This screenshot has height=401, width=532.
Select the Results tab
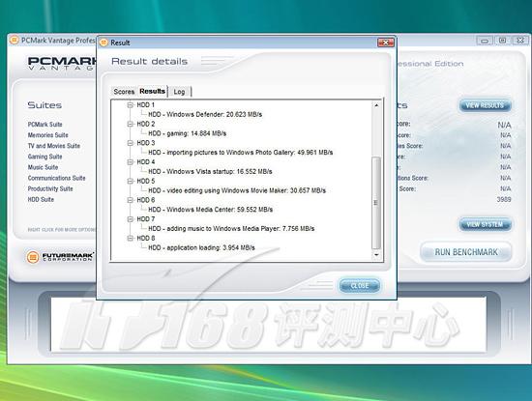[152, 91]
